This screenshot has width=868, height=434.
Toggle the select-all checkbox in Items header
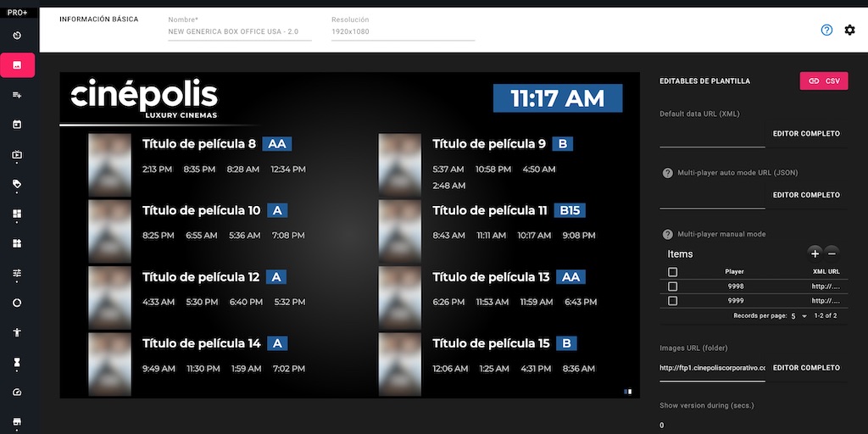[673, 272]
